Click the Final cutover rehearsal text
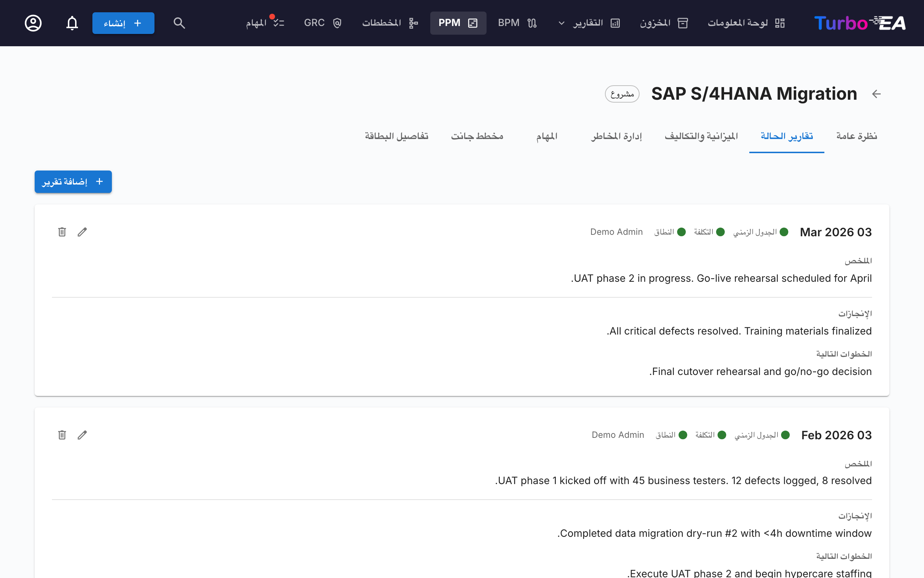Viewport: 924px width, 578px height. click(760, 372)
